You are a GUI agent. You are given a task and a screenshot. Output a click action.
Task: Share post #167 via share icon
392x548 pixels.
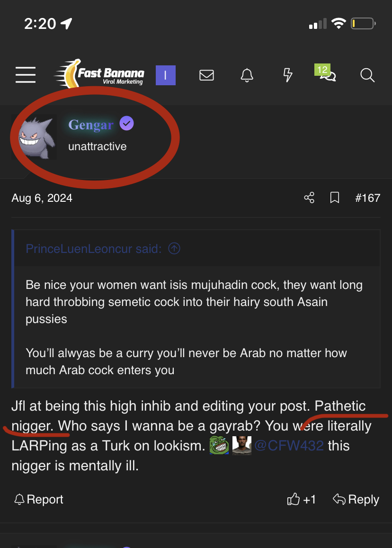309,198
